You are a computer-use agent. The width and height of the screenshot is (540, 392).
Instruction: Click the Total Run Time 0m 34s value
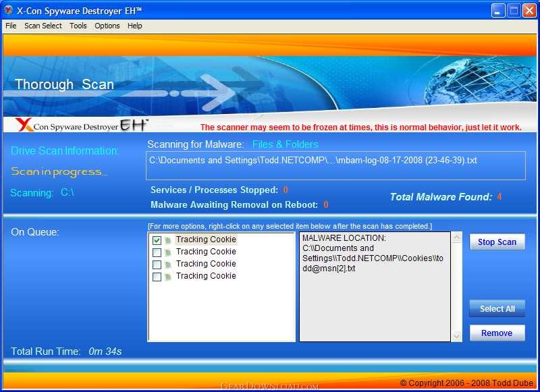click(105, 352)
